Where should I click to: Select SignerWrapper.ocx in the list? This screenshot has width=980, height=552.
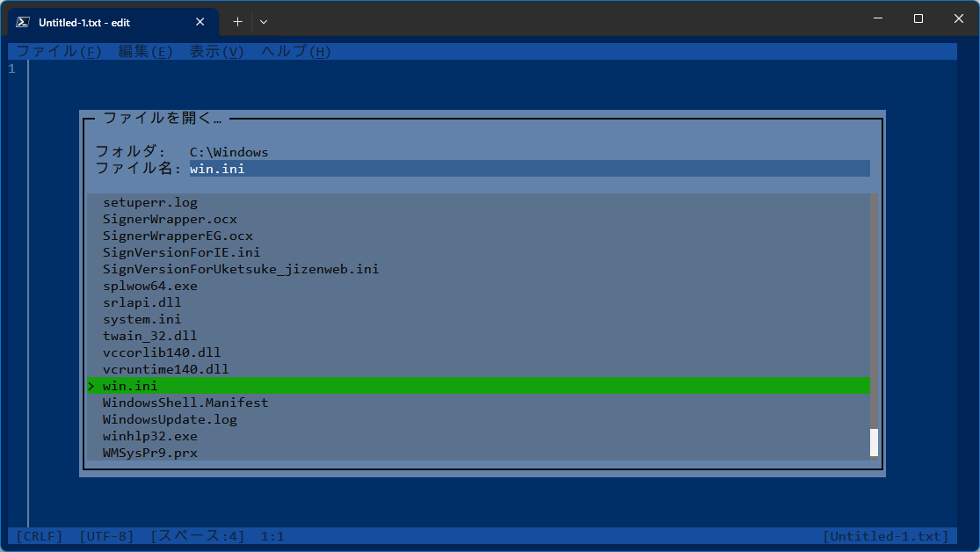click(x=479, y=220)
